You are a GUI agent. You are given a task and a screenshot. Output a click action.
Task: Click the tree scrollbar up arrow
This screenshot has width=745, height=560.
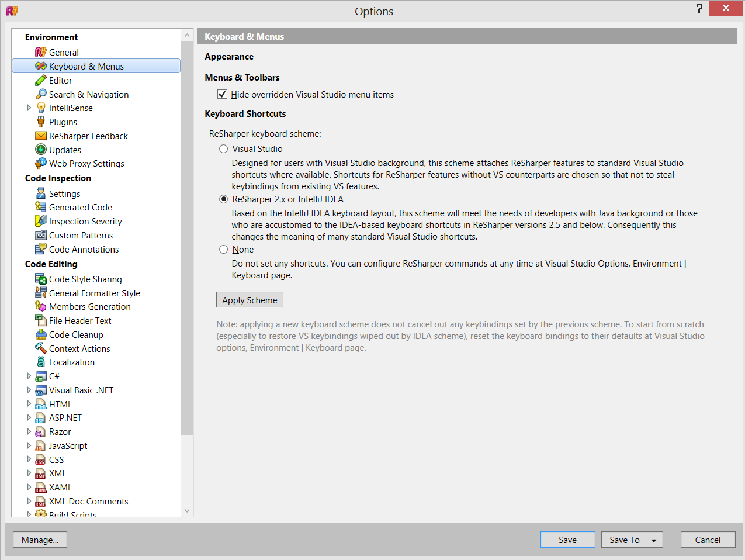(x=187, y=36)
